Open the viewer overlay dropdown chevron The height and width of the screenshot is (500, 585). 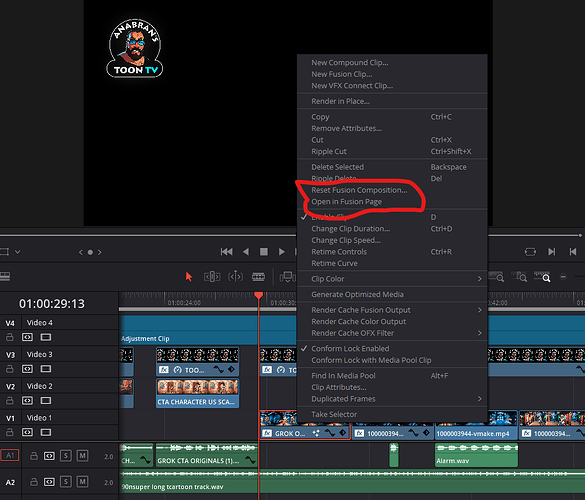18,252
